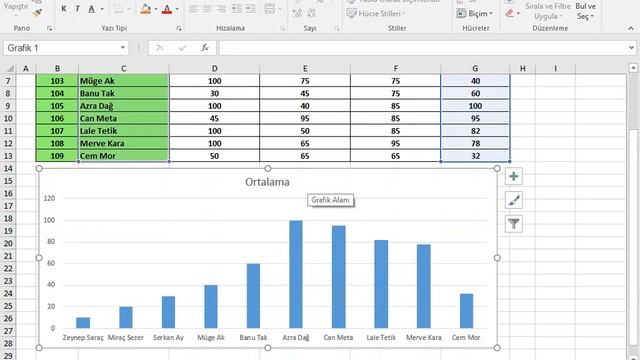The image size is (640, 360).
Task: Open the Pano dialog launcher
Action: [x=49, y=28]
